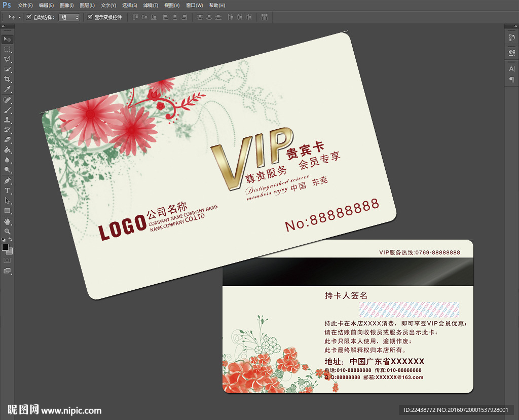Viewport: 519px width, 420px height.
Task: Select the Eyedropper tool
Action: [7, 89]
